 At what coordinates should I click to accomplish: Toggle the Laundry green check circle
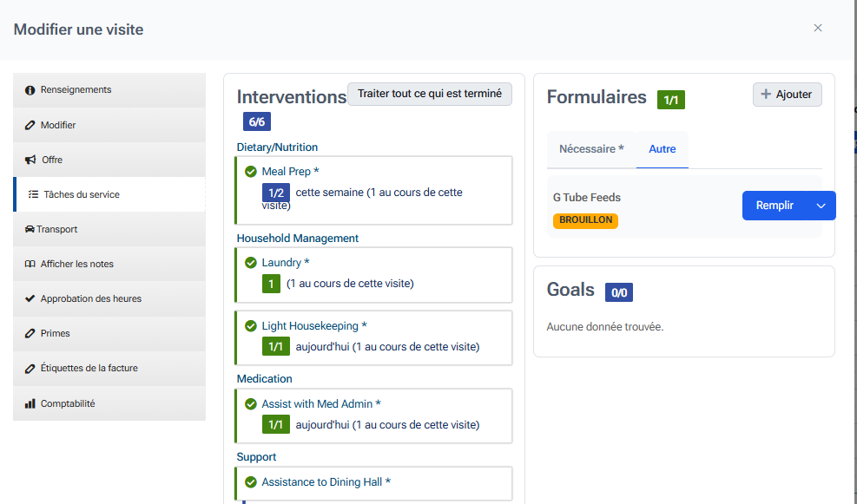[x=251, y=263]
